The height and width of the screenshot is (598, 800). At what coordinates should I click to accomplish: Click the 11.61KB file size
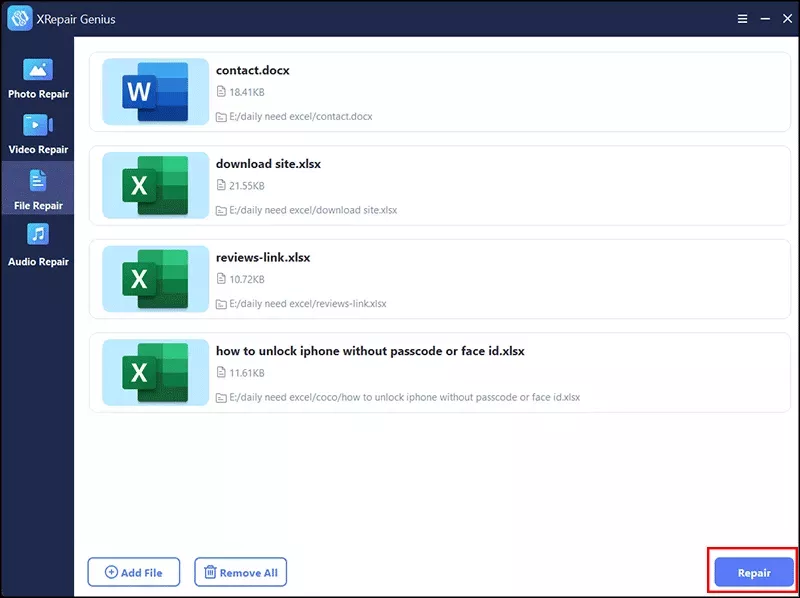pos(247,373)
